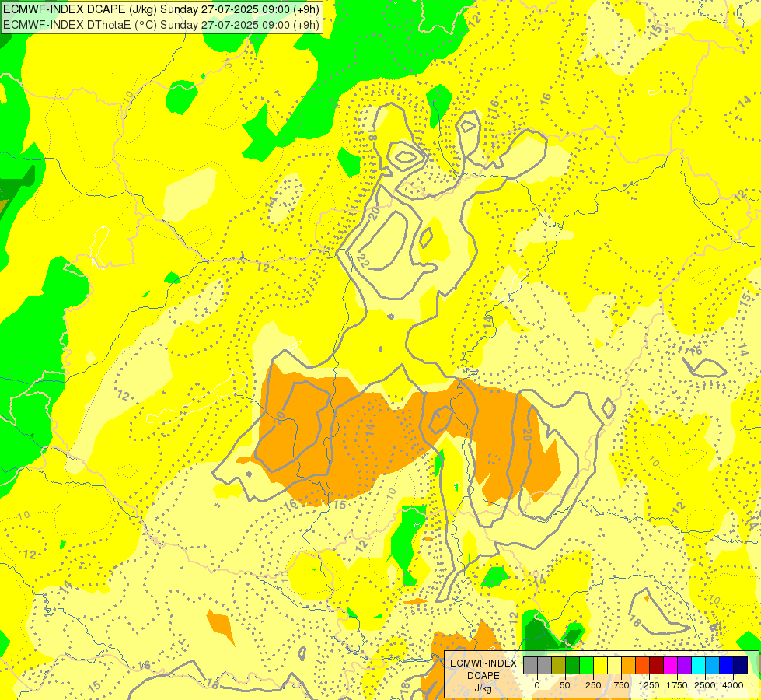Screen dimensions: 761x700
Task: Click the bright green legend swatch
Action: (x=586, y=665)
